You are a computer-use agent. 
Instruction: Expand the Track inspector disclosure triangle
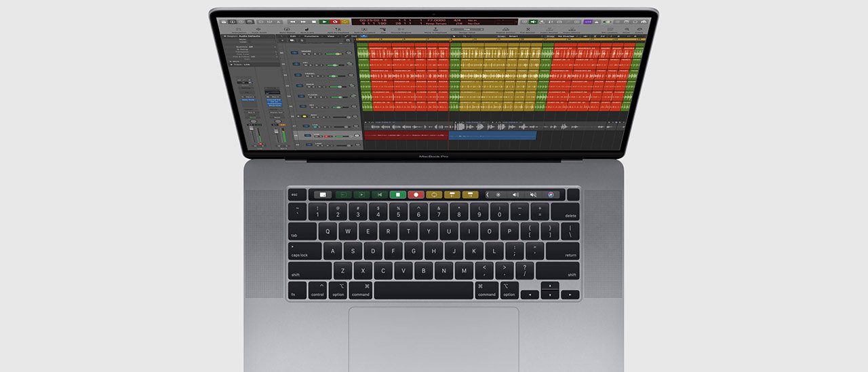pyautogui.click(x=231, y=64)
